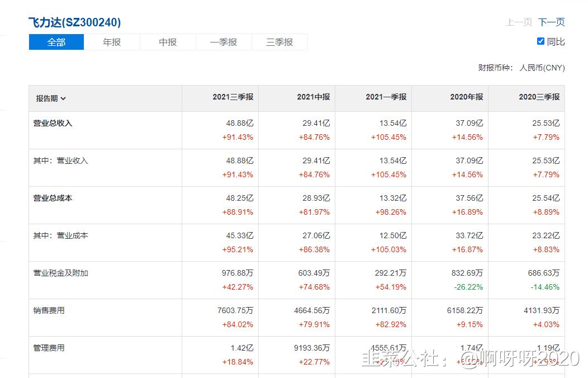Click the 飞力达(SZ300240) stock title
Screen dimensions: 588x378
pyautogui.click(x=75, y=22)
